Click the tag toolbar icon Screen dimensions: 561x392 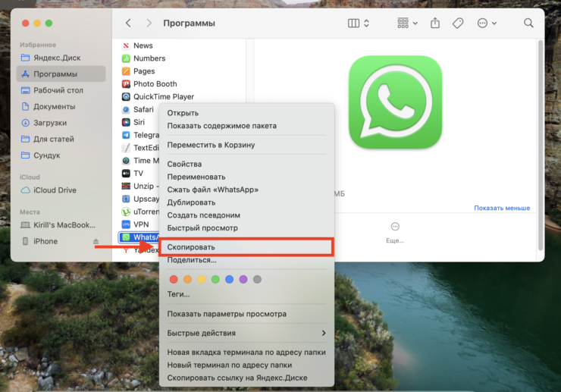[458, 24]
